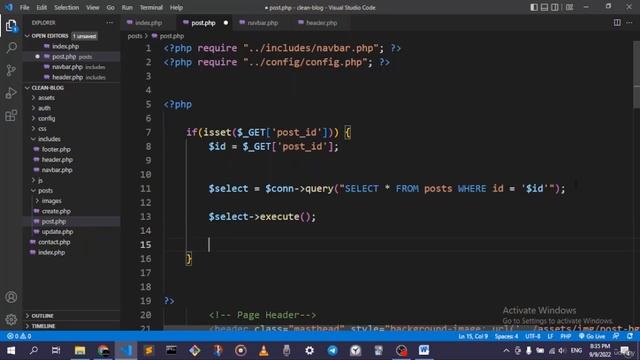Image resolution: width=640 pixels, height=360 pixels.
Task: Open the Terminal menu
Action: tap(151, 7)
